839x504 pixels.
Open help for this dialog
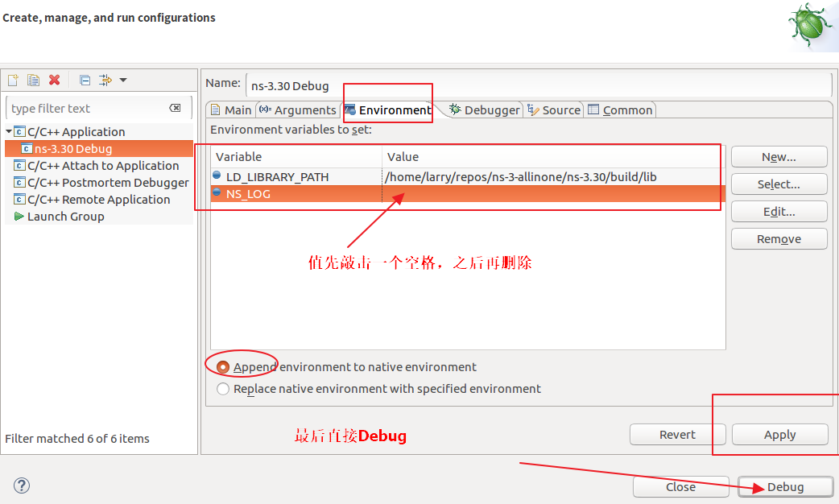tap(21, 485)
